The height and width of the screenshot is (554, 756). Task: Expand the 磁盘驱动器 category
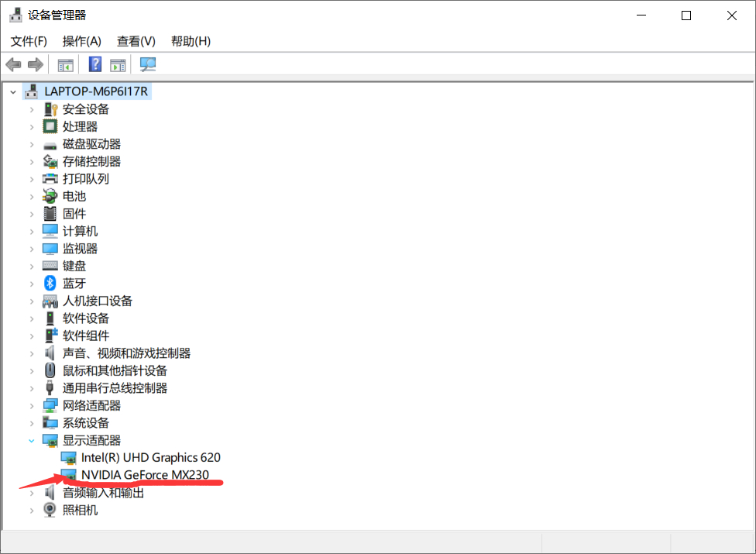click(x=31, y=145)
